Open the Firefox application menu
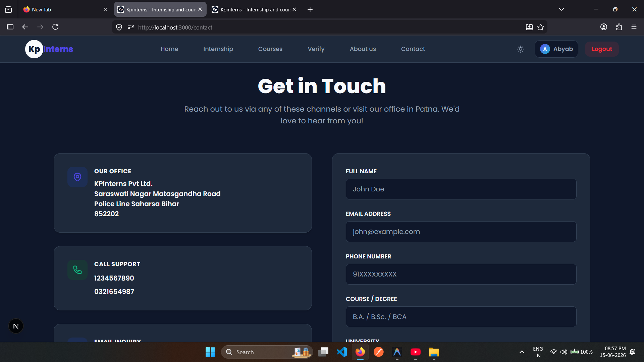Screen dimensions: 644x362 pos(634,27)
